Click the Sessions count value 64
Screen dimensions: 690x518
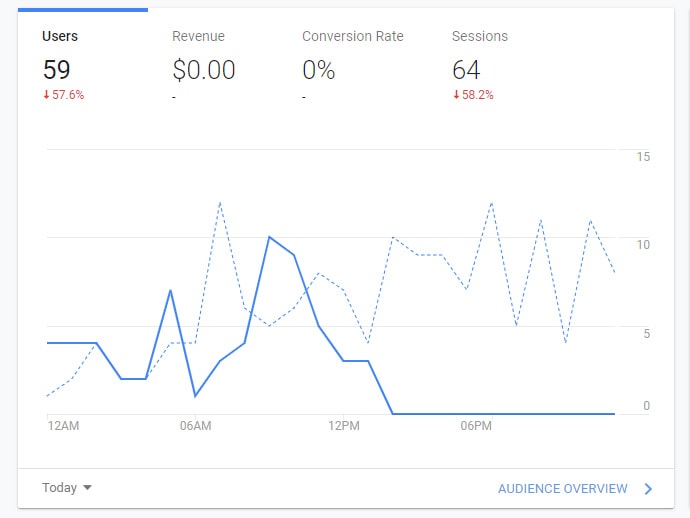tap(466, 70)
